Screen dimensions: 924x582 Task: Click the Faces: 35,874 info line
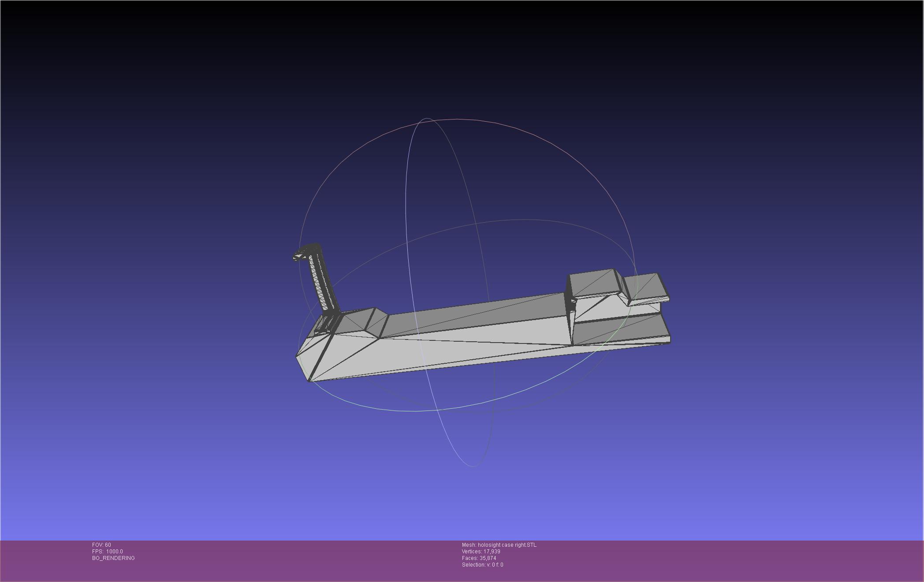(x=479, y=558)
